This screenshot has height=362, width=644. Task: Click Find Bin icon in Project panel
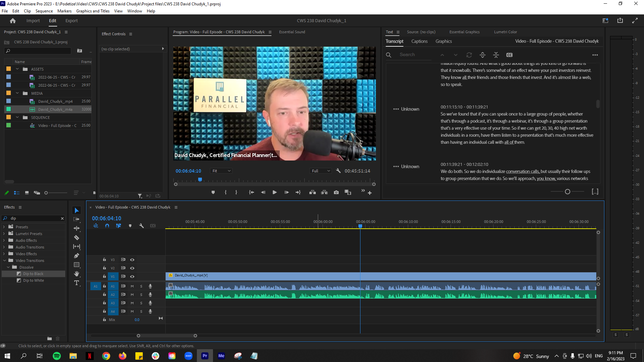pos(80,51)
